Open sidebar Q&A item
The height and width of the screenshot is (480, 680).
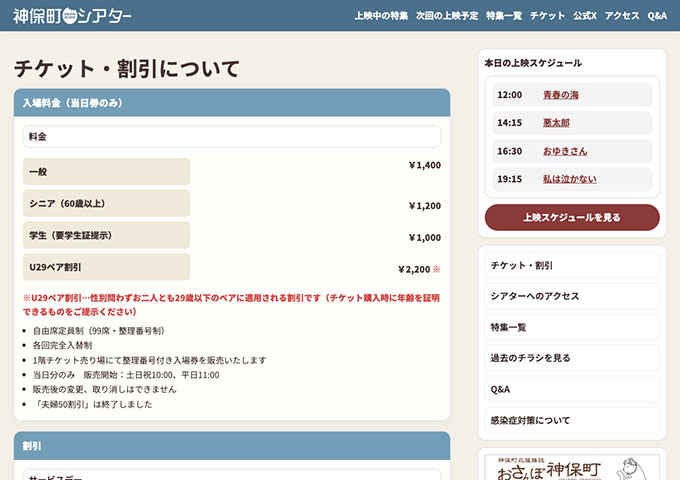pos(572,389)
